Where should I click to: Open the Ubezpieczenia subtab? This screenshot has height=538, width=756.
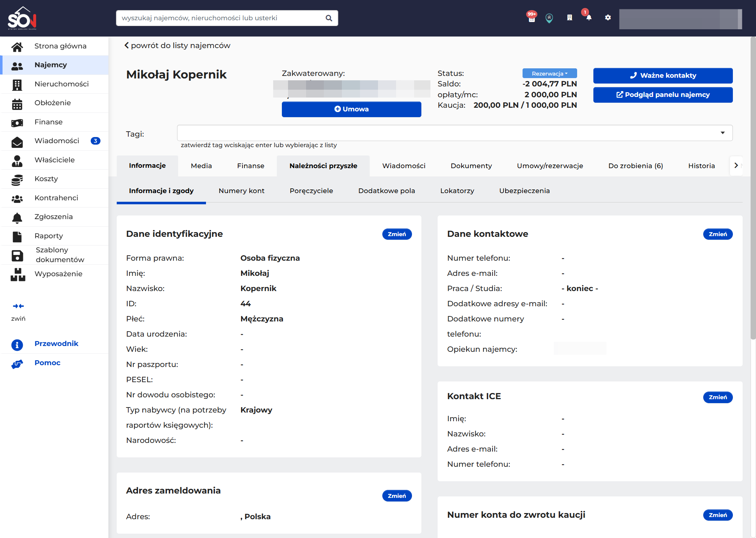point(524,191)
